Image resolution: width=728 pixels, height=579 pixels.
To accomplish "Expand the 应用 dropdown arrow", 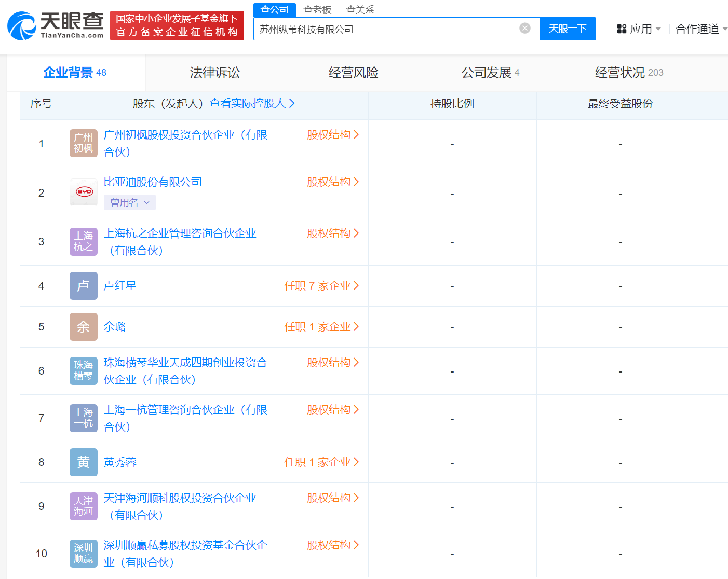I will (658, 29).
